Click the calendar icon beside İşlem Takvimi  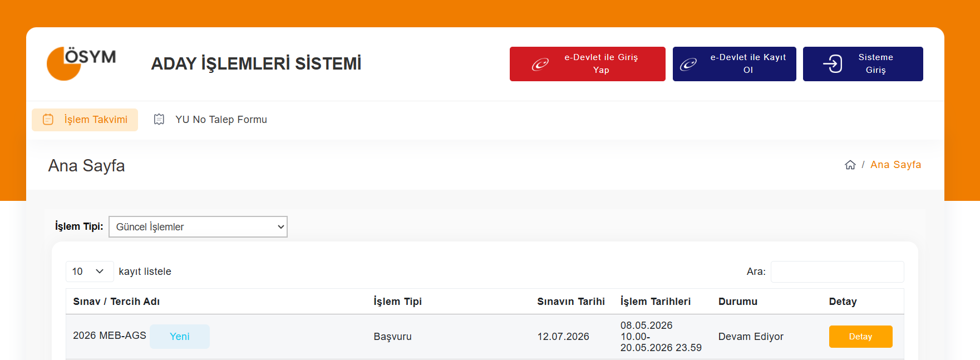click(48, 120)
